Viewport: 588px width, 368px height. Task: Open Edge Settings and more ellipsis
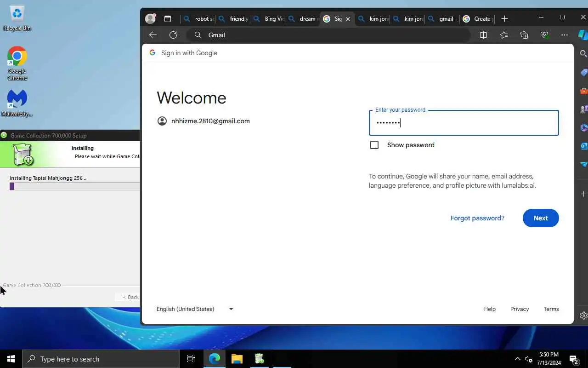click(x=565, y=35)
